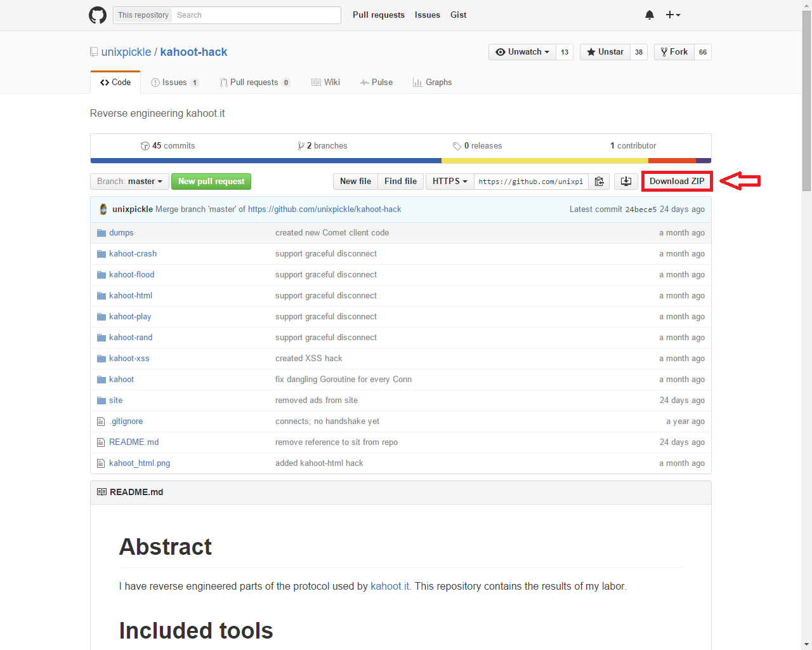Image resolution: width=812 pixels, height=650 pixels.
Task: Toggle the Unstar button
Action: pyautogui.click(x=605, y=52)
